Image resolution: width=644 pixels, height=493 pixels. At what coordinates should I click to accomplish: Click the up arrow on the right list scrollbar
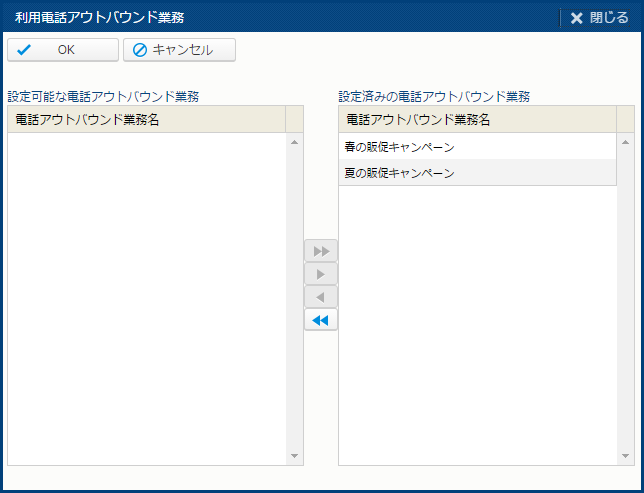tap(625, 142)
